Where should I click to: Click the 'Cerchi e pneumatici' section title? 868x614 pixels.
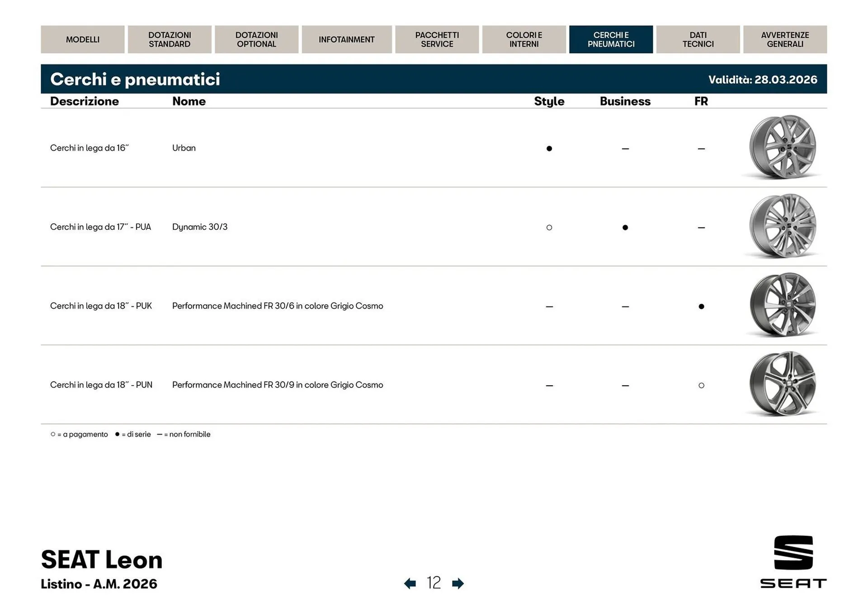135,79
